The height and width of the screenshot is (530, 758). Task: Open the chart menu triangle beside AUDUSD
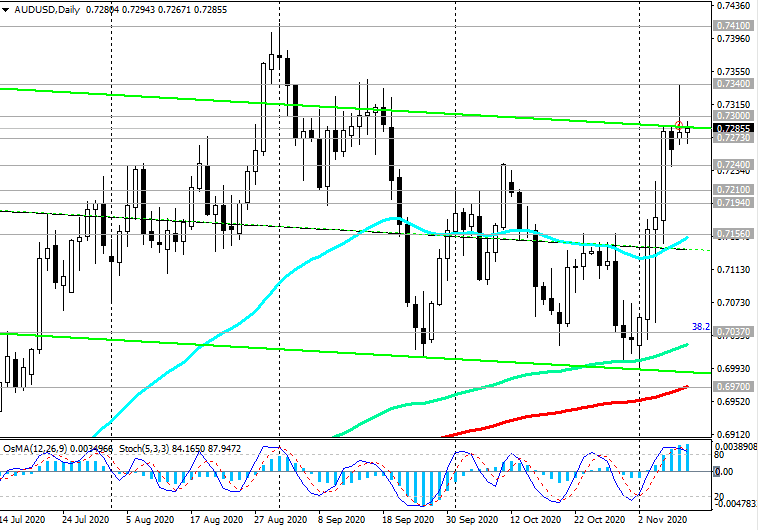[x=5, y=10]
